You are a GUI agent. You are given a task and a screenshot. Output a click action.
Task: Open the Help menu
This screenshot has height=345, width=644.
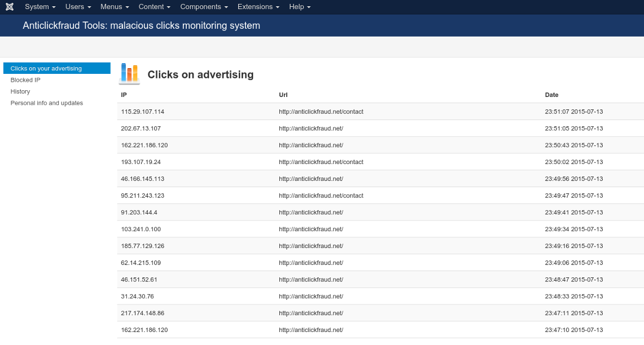click(300, 7)
